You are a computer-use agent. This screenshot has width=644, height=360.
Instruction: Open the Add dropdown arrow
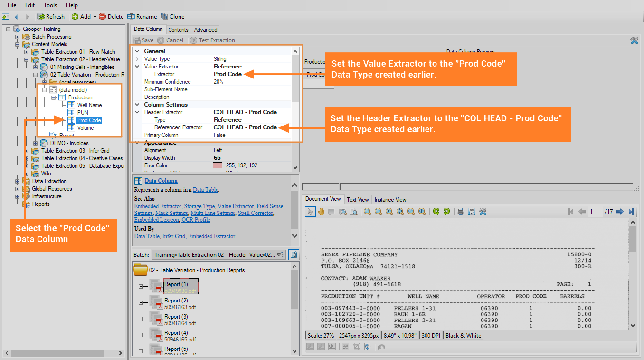[94, 17]
